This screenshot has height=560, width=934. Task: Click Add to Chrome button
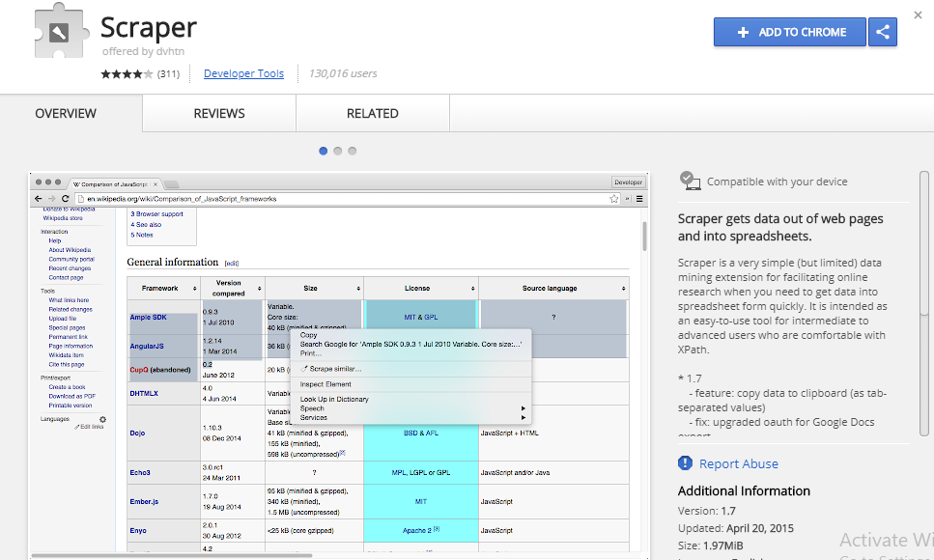point(790,32)
